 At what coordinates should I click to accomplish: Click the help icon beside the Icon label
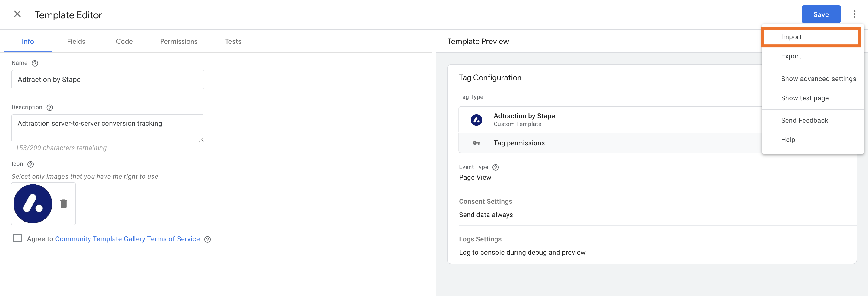(30, 164)
